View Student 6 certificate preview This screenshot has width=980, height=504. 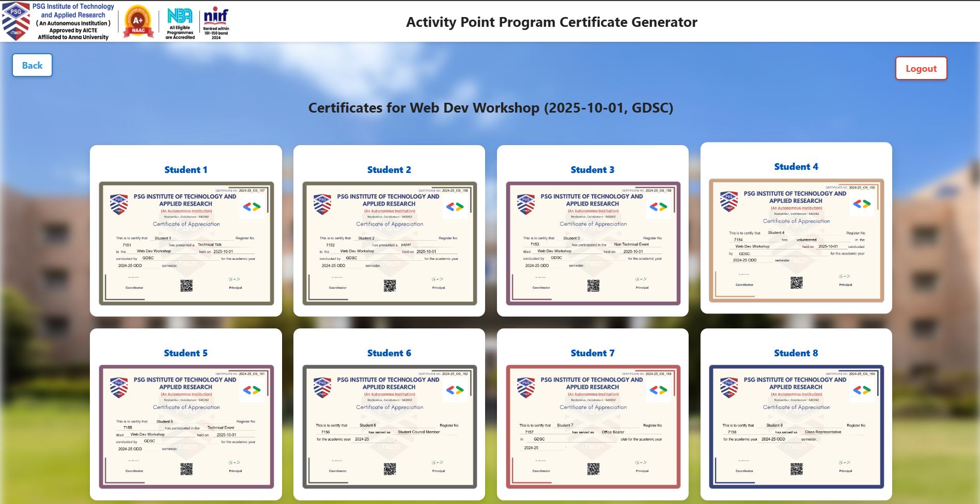(390, 427)
